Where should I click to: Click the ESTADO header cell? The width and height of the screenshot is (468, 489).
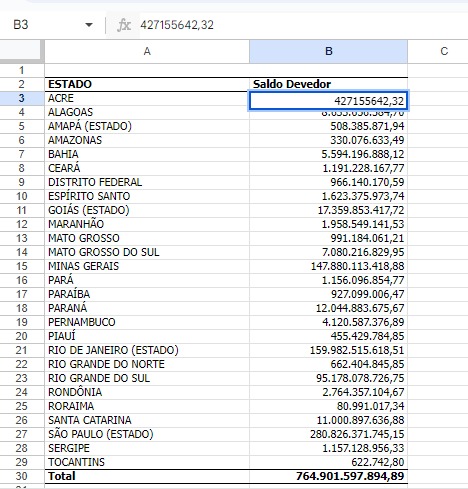tap(147, 84)
